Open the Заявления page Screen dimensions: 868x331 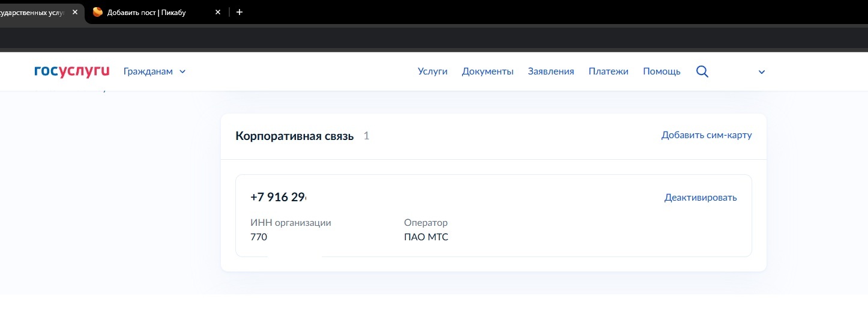tap(550, 71)
